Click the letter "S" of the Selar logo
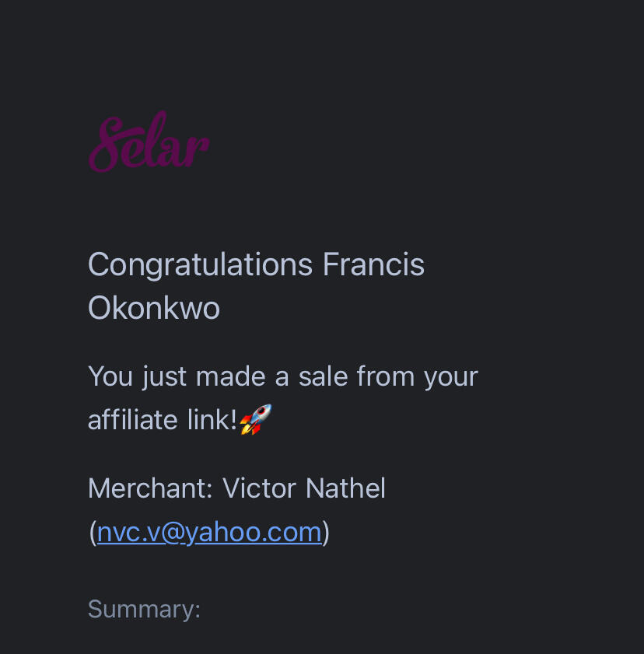Screen dimensions: 644x654 107,143
